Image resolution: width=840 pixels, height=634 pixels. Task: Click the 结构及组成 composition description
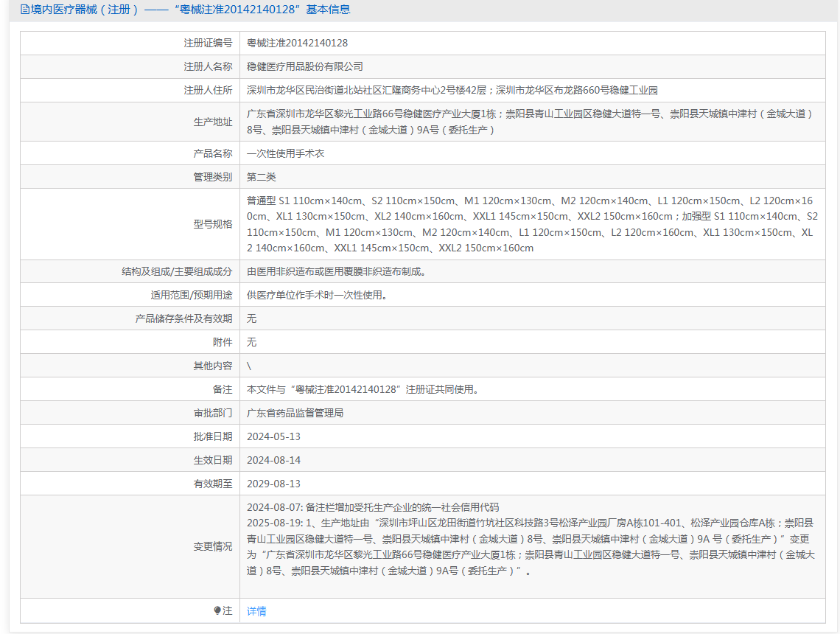click(x=336, y=271)
